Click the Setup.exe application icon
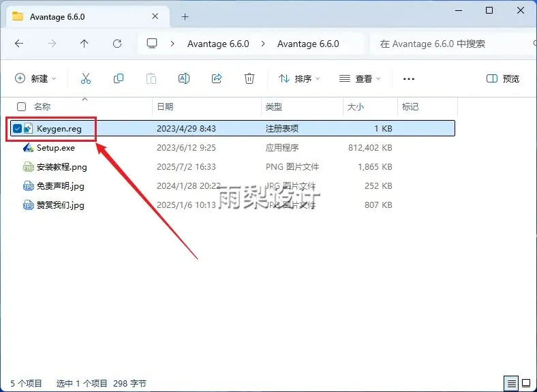This screenshot has height=392, width=537. point(28,148)
